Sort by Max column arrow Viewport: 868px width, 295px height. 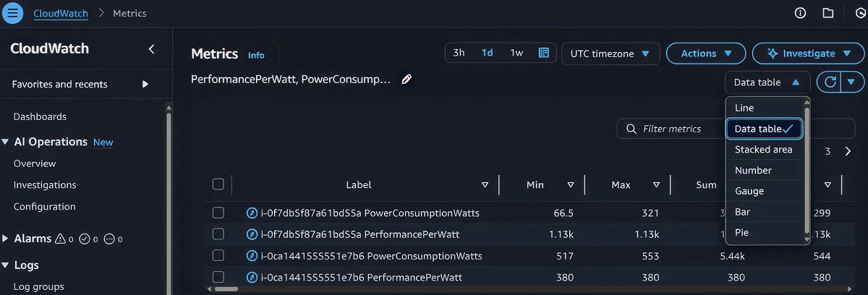[656, 185]
